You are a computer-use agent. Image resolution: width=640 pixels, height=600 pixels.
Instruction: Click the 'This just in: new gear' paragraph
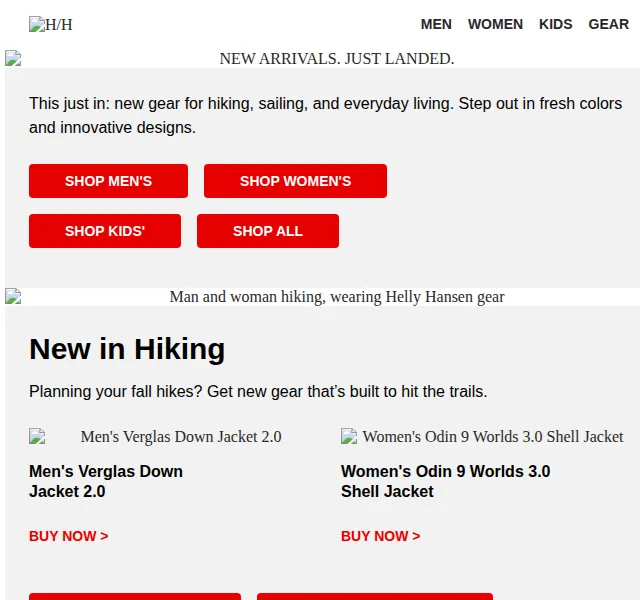(x=325, y=116)
